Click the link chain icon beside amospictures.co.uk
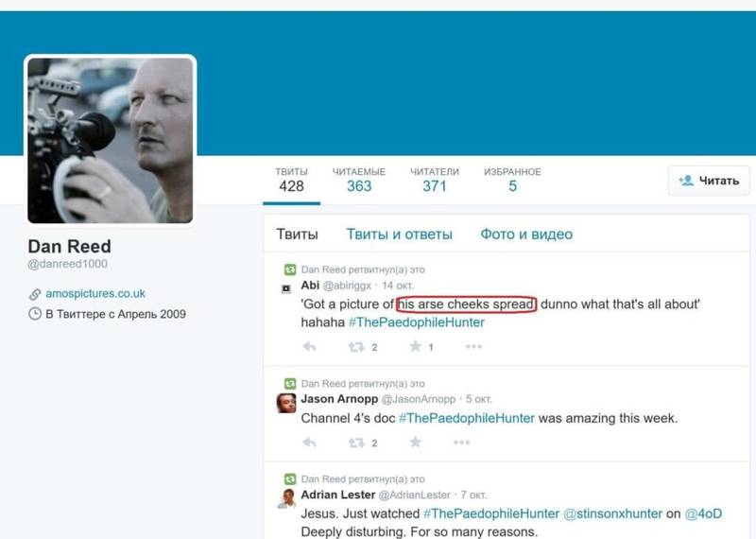This screenshot has width=756, height=539. point(35,294)
